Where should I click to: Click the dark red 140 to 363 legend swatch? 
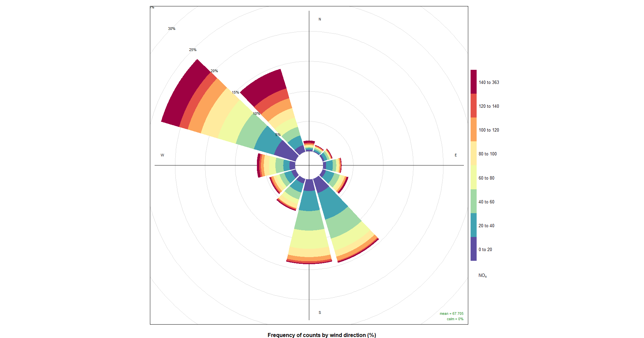tap(473, 82)
